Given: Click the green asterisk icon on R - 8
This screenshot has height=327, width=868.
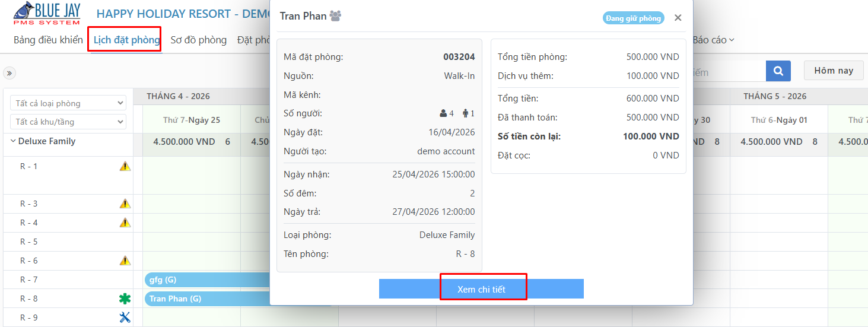Looking at the screenshot, I should coord(125,299).
